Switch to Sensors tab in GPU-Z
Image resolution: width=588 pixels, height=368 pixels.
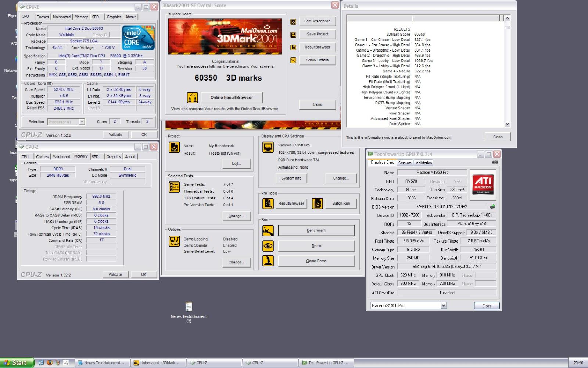tap(405, 163)
